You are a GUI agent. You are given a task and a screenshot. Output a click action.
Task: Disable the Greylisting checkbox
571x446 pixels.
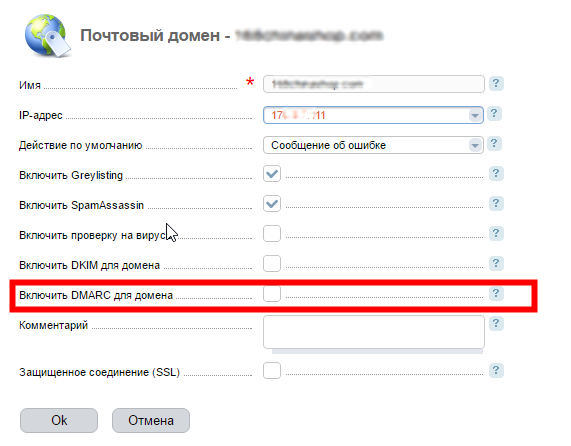[272, 174]
